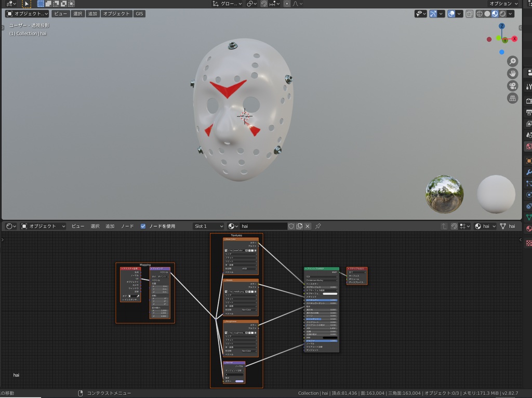Uncheck the Use Nodes checkbox
Image resolution: width=532 pixels, height=398 pixels.
[x=143, y=226]
